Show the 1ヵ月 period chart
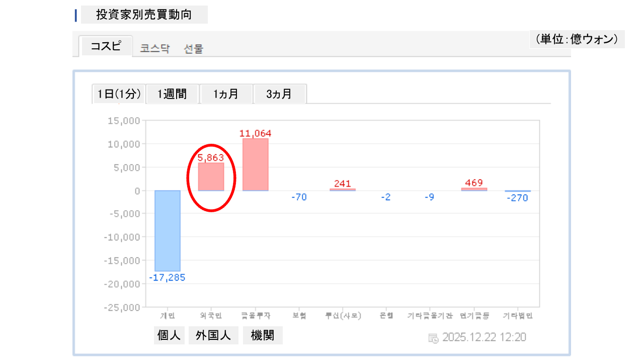Screen dimensions: 644x362 pos(226,94)
